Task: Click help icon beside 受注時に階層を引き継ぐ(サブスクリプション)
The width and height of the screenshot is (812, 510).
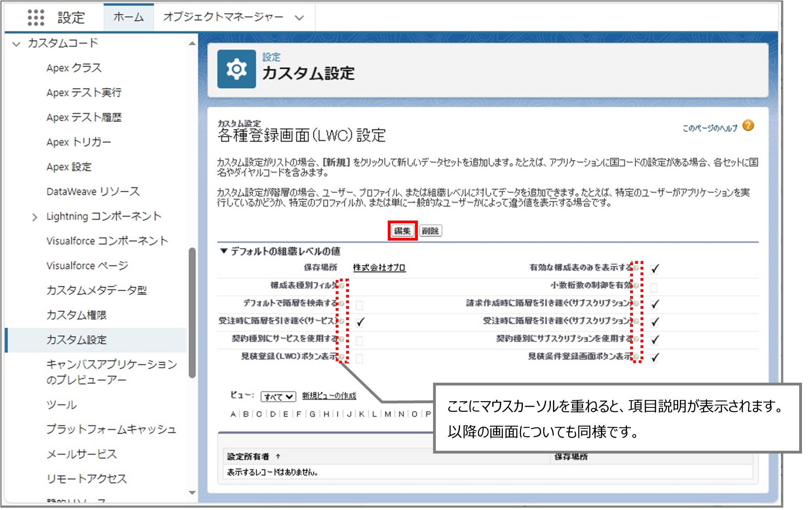Action: pos(636,321)
